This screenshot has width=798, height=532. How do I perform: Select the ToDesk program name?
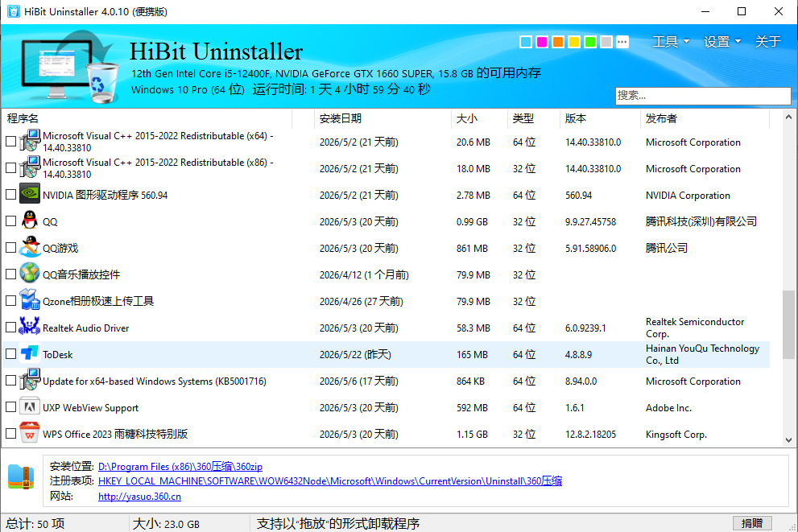[x=57, y=354]
